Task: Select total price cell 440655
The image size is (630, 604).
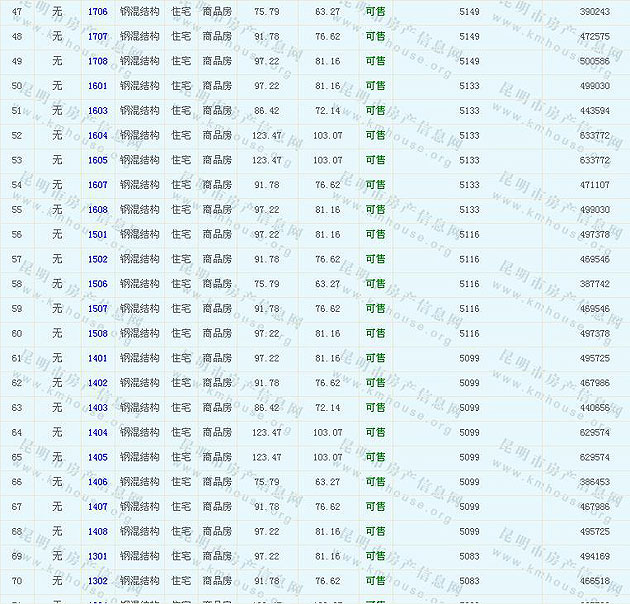Action: (x=595, y=408)
